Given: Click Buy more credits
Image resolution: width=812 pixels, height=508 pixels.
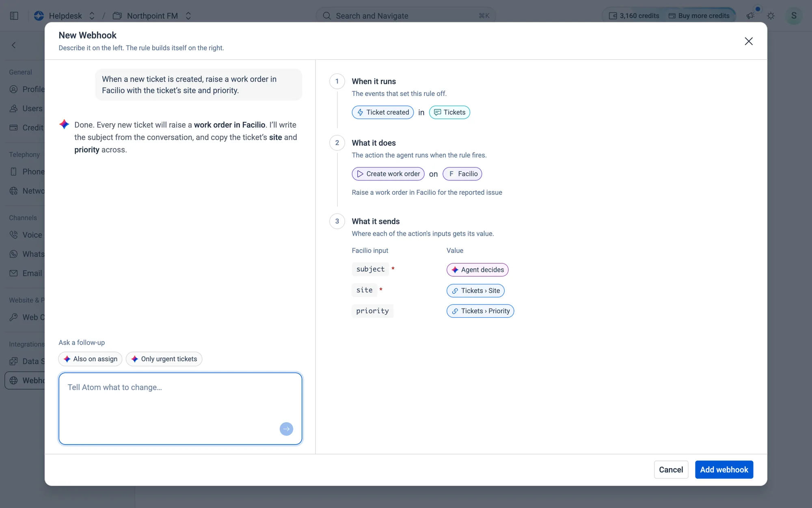Looking at the screenshot, I should (x=699, y=16).
